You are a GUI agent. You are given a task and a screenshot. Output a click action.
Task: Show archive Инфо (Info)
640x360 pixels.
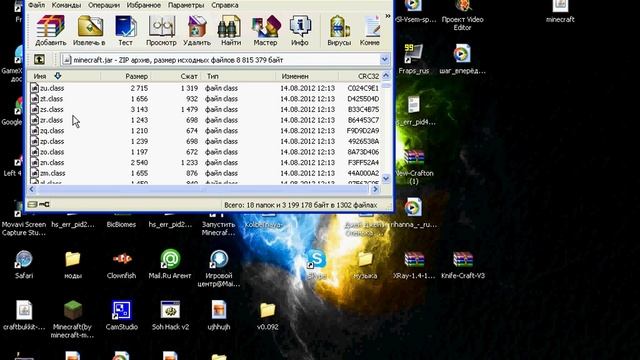[300, 31]
